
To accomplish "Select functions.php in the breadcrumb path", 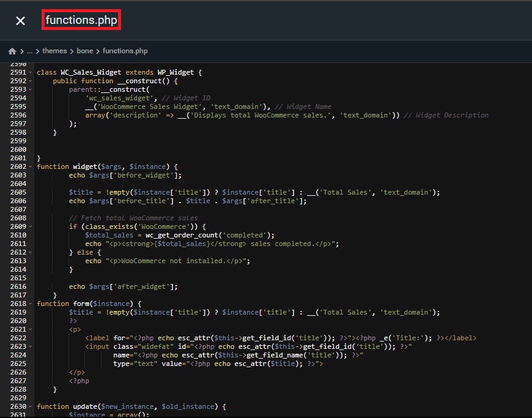I will [x=125, y=51].
